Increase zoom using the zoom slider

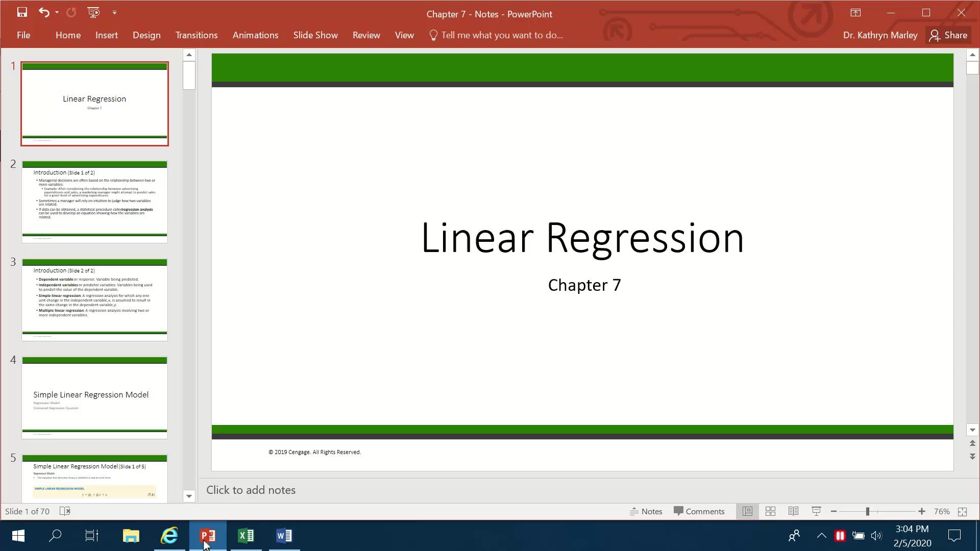click(922, 511)
